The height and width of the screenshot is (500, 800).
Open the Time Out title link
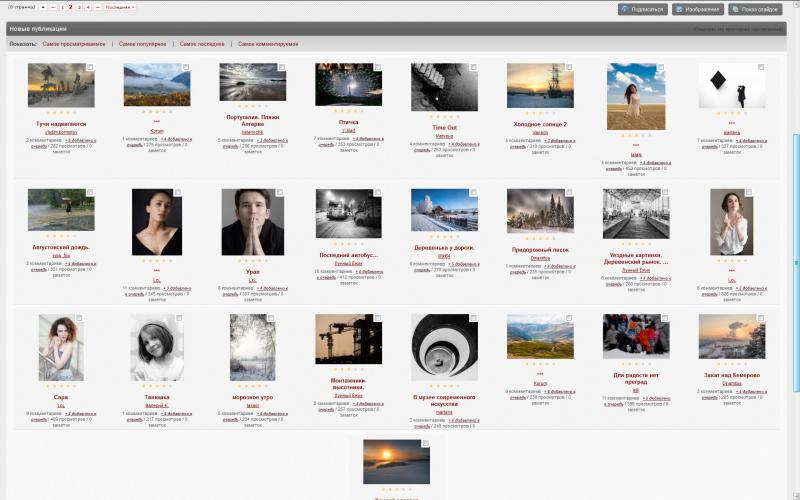click(x=444, y=128)
